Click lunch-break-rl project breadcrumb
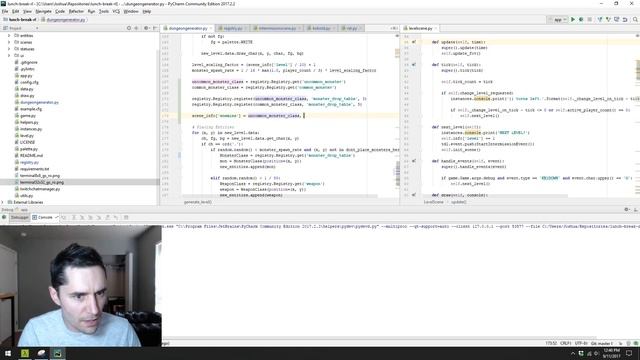This screenshot has height=360, width=640. click(20, 20)
